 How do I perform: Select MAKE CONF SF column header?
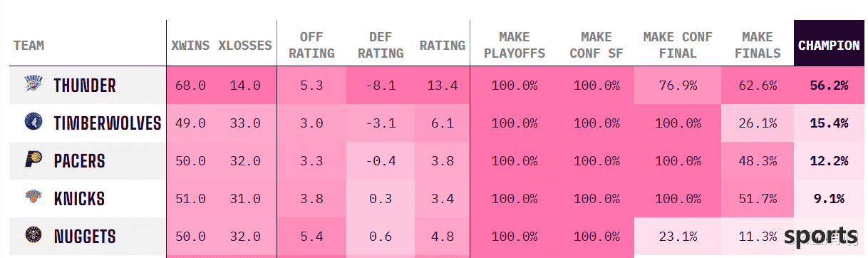click(596, 45)
